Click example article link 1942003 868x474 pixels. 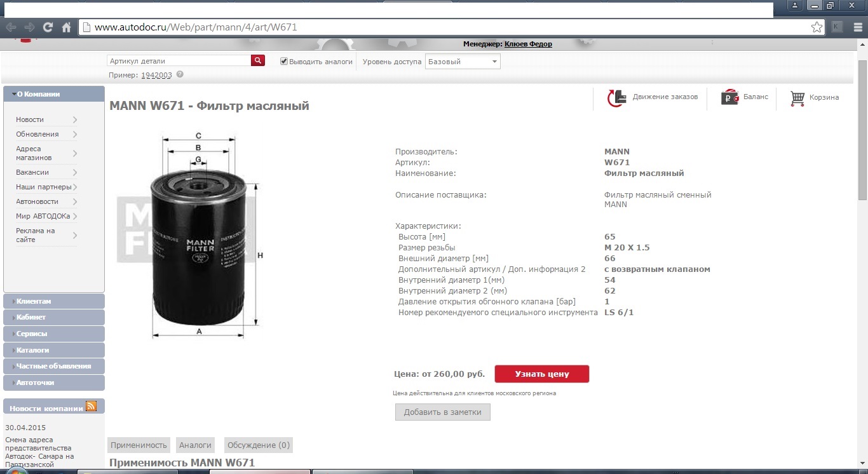[156, 74]
